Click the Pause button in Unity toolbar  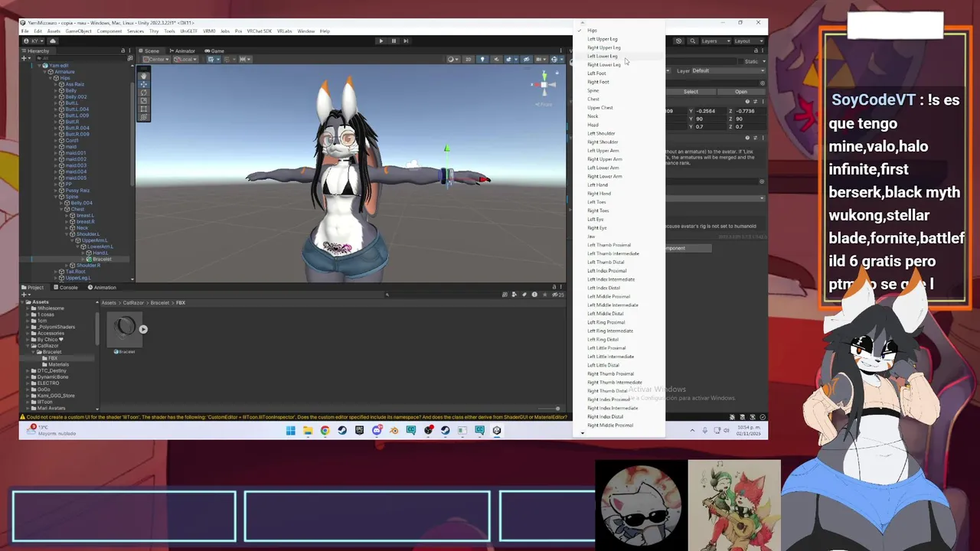(394, 41)
